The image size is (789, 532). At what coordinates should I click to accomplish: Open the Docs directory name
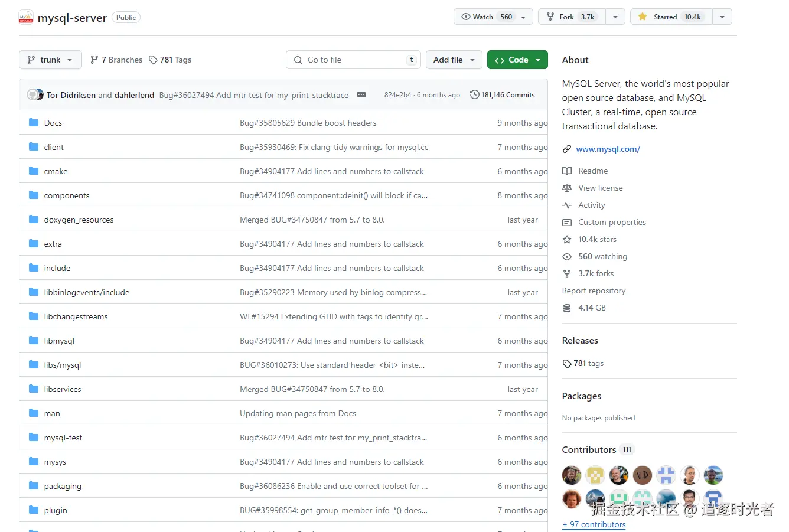pyautogui.click(x=53, y=123)
